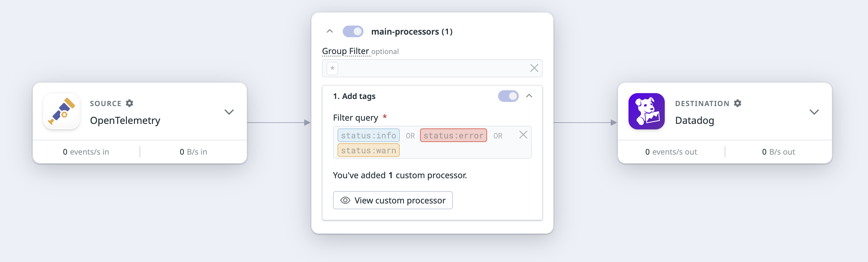This screenshot has height=262, width=868.
Task: Disable the Add tags processor toggle
Action: 508,96
